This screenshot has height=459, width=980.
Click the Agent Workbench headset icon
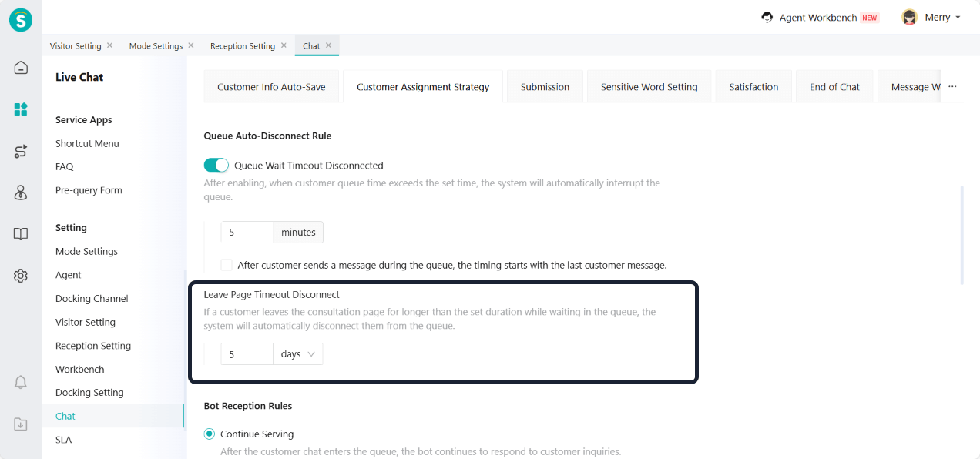tap(767, 18)
